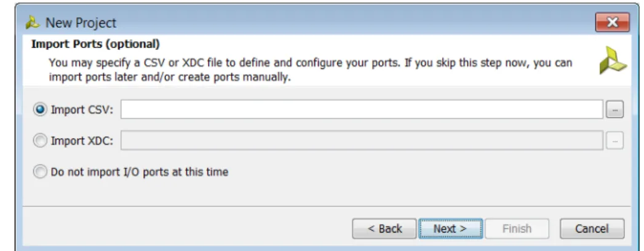
Task: Click the Vivado logo beside the header text
Action: (x=613, y=60)
